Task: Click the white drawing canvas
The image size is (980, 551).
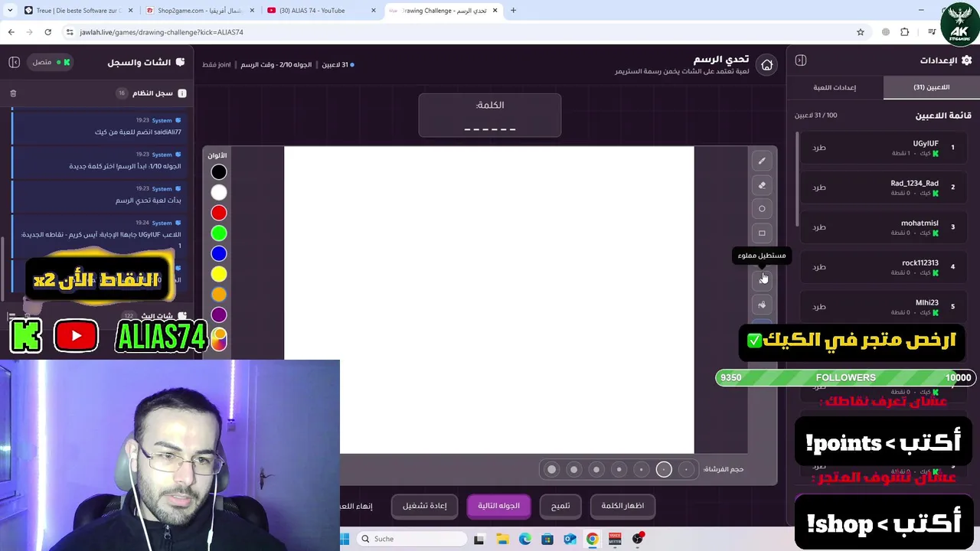Action: click(x=488, y=300)
